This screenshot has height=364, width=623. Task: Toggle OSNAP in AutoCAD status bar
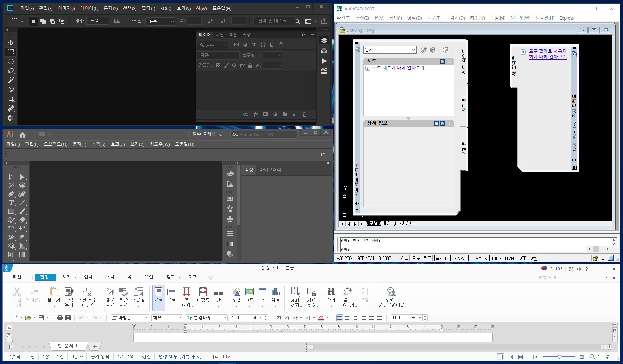pos(458,259)
